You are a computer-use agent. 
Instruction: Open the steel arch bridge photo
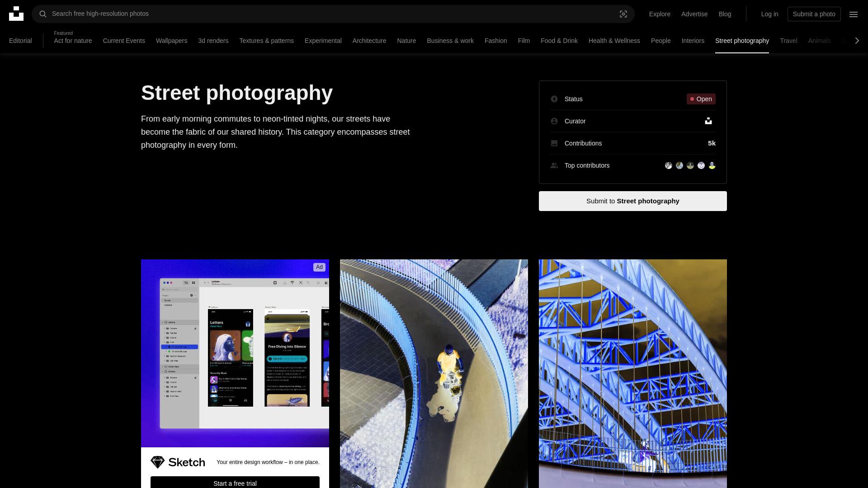coord(633,374)
